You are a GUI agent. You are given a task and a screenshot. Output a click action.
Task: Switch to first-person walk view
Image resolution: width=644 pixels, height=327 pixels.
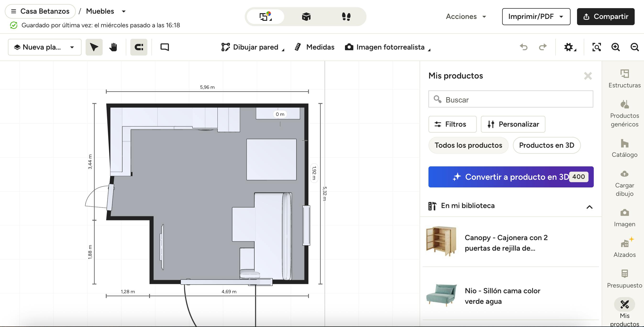(x=346, y=17)
